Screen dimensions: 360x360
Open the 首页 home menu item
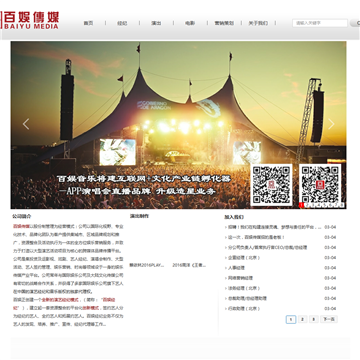click(88, 23)
